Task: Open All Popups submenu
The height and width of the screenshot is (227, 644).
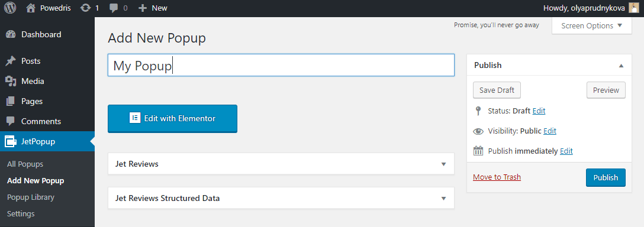Action: tap(25, 164)
